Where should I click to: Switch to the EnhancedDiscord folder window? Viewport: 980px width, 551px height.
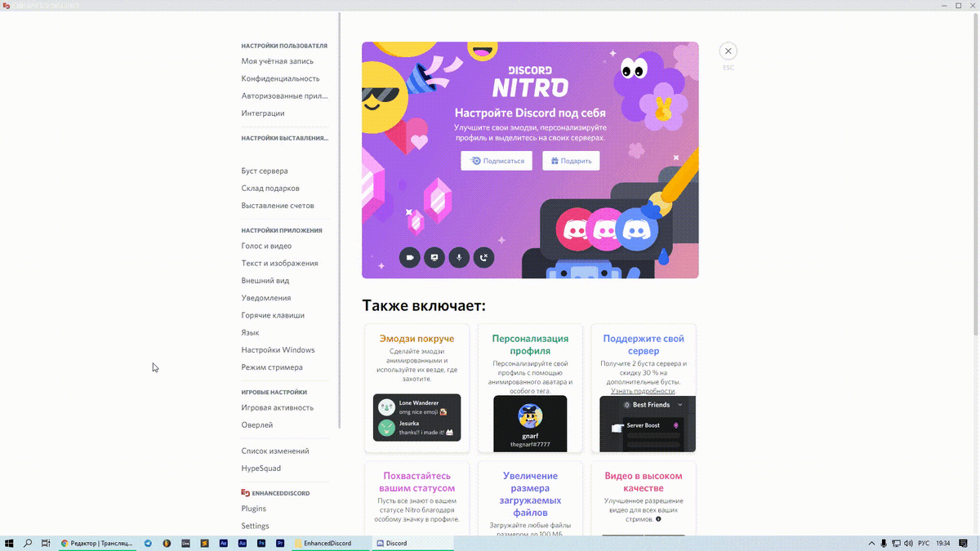point(331,543)
